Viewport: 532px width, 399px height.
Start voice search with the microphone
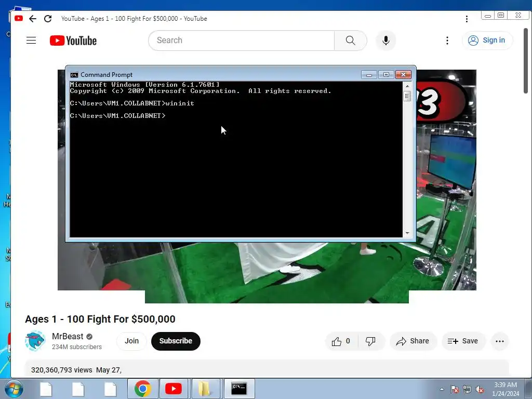pos(386,41)
